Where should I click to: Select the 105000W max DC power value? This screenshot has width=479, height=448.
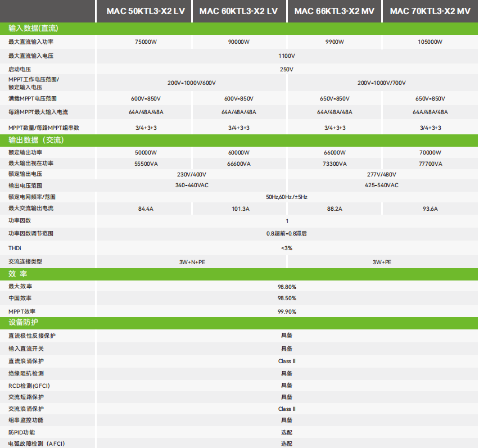pos(430,42)
